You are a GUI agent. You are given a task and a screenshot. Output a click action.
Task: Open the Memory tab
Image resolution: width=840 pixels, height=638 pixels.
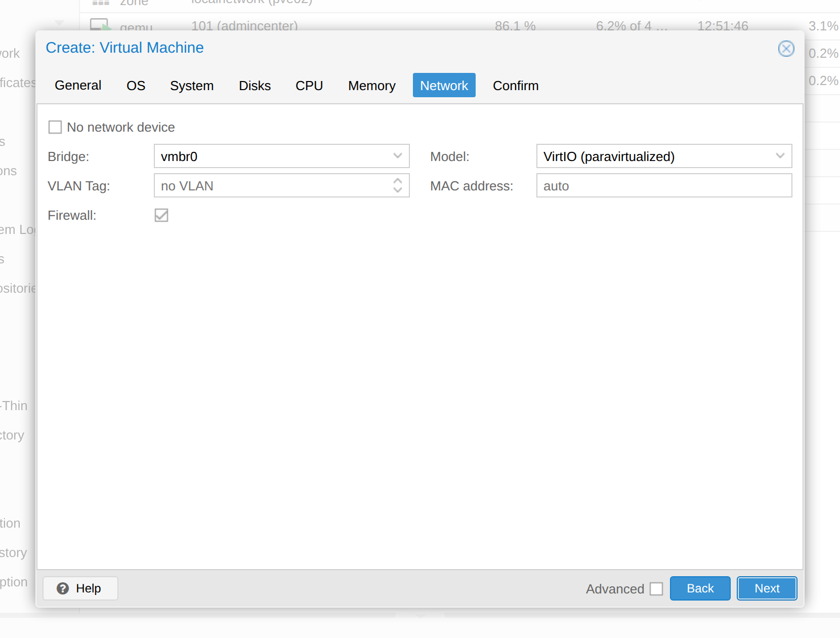click(x=371, y=85)
